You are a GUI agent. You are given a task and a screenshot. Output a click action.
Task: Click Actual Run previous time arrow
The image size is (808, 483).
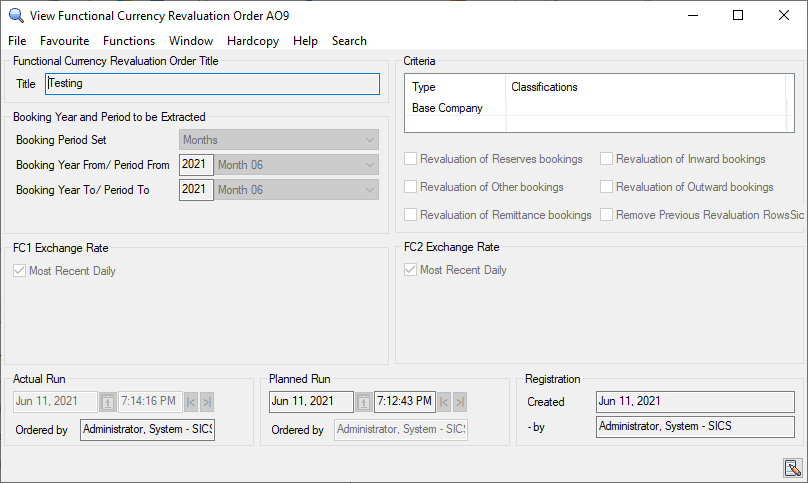191,402
